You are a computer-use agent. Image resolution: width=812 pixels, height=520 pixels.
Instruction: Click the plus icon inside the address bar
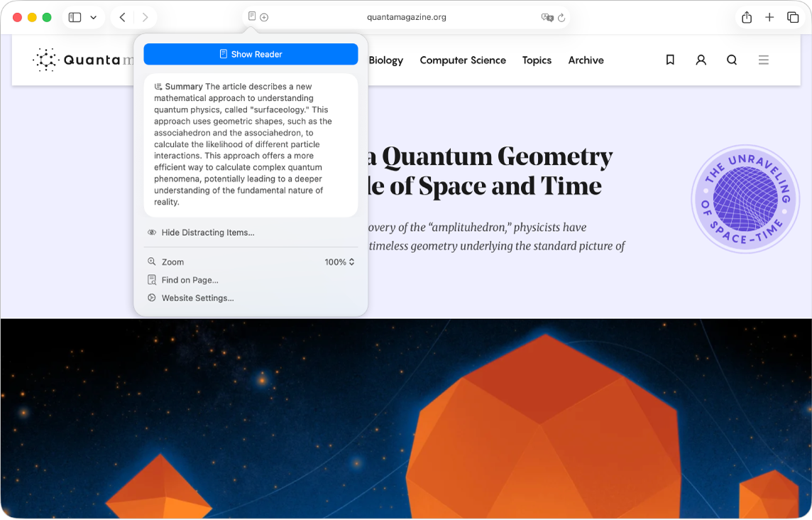pos(264,16)
